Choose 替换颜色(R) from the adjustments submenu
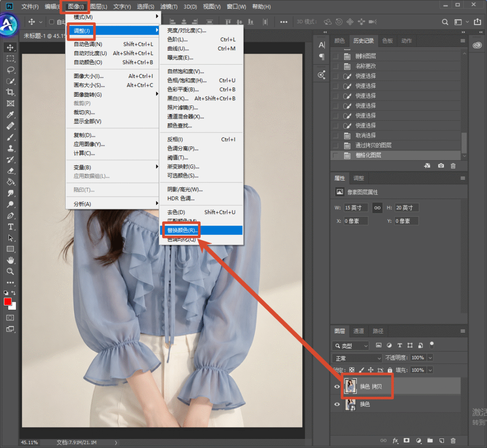Viewport: 487px width, 448px height. pos(201,230)
